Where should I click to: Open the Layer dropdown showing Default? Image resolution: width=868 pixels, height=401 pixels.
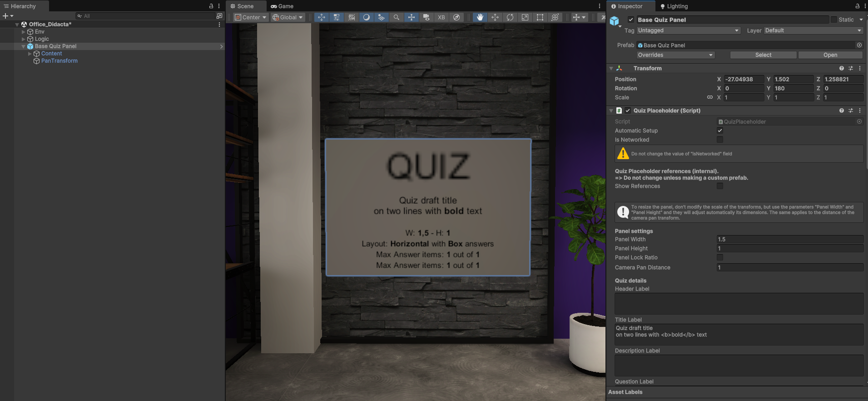pyautogui.click(x=813, y=30)
